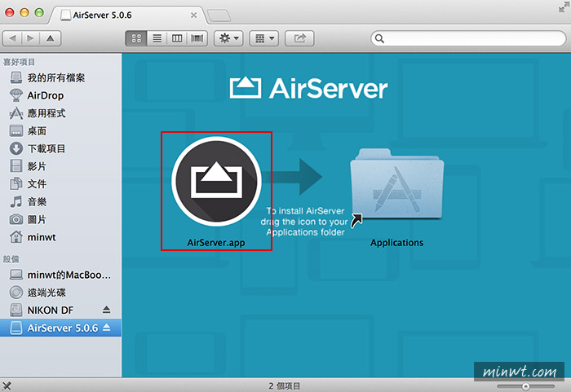This screenshot has width=571, height=392.
Task: Select 遠端光碟 in the sidebar
Action: point(61,293)
